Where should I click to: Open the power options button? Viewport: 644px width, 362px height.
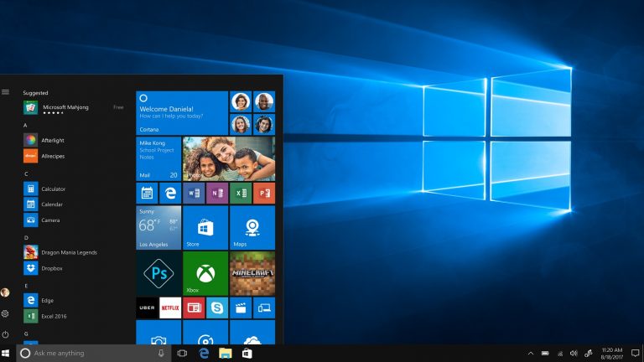click(6, 332)
